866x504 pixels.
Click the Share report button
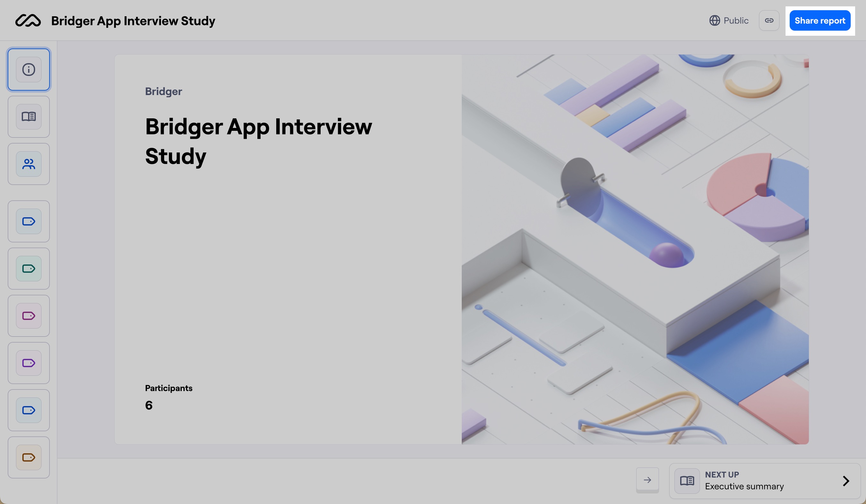(820, 21)
